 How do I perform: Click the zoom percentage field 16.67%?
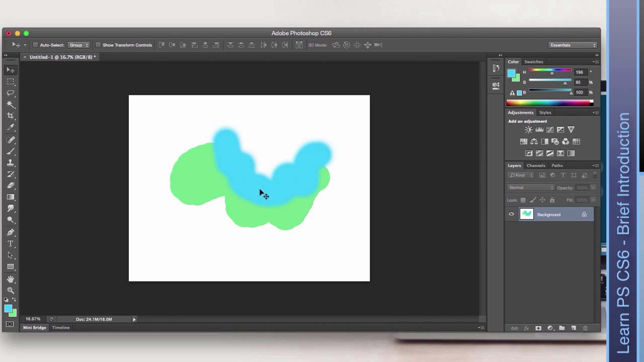(33, 319)
